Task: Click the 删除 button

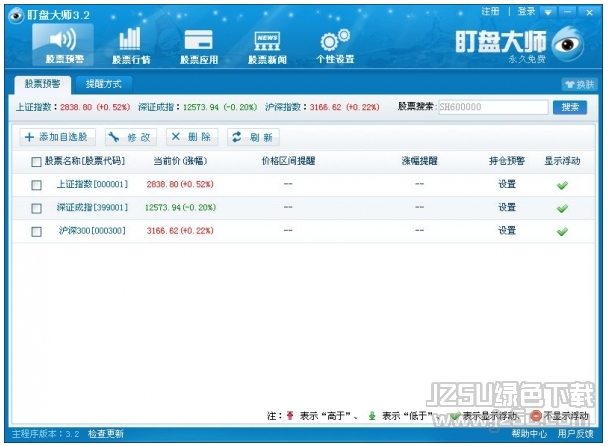Action: pyautogui.click(x=192, y=137)
